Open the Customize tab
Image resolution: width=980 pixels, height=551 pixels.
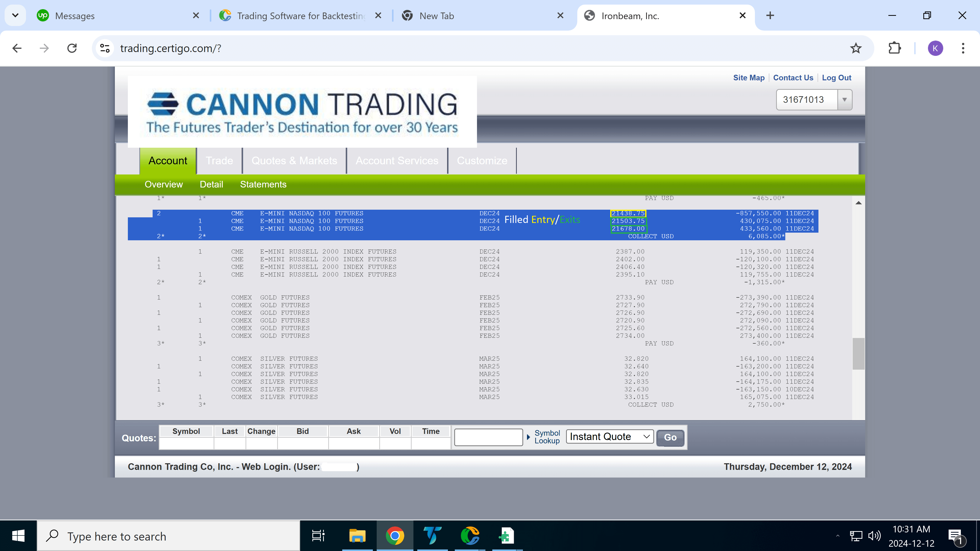pyautogui.click(x=482, y=160)
